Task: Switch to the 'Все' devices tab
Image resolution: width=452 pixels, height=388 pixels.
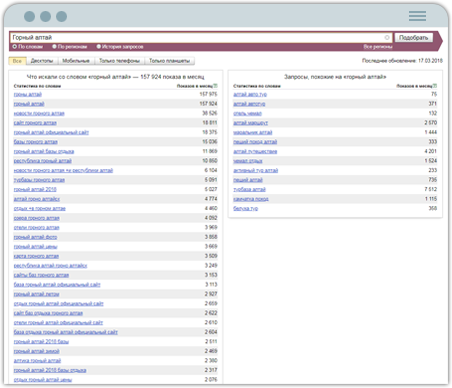Action: click(x=17, y=61)
